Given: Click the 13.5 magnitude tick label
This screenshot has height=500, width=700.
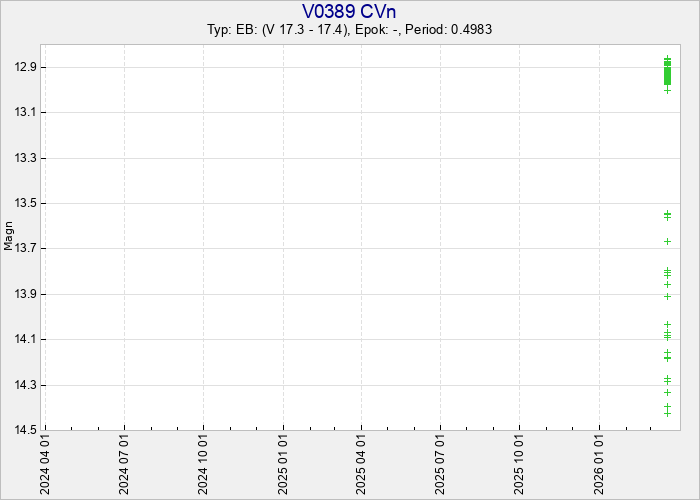Looking at the screenshot, I should (x=24, y=203).
